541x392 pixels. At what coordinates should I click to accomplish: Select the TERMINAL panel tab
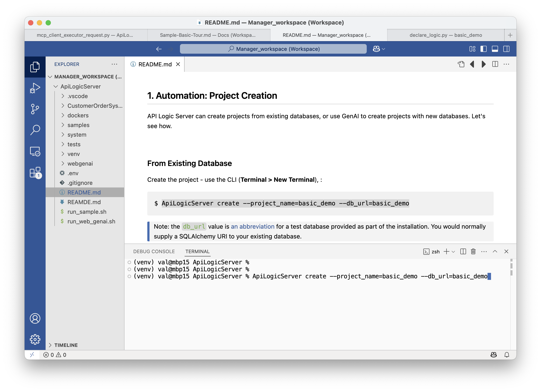tap(198, 251)
